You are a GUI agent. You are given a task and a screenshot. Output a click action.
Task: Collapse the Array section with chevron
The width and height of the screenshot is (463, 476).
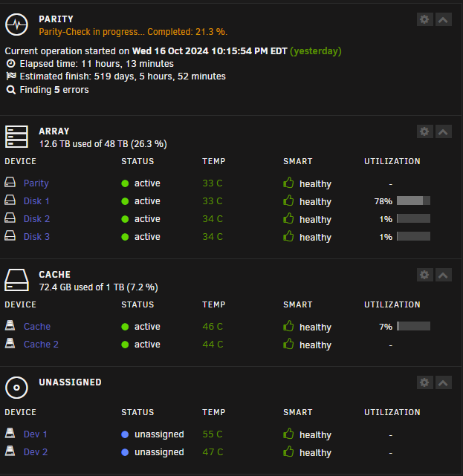[x=443, y=131]
